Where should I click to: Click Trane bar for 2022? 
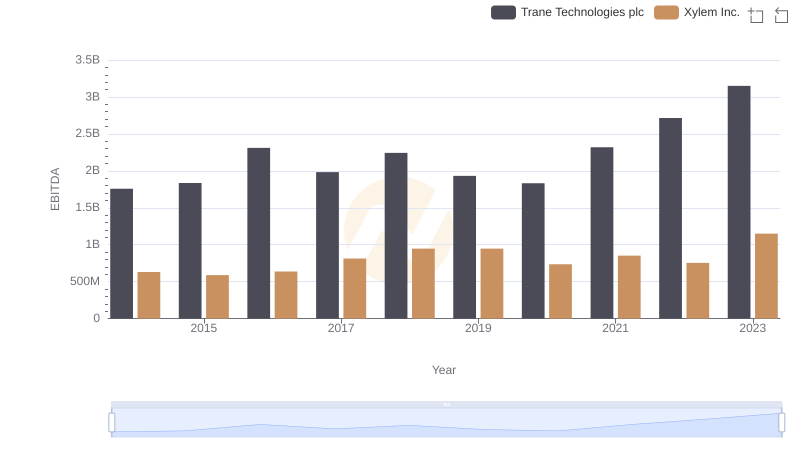670,218
